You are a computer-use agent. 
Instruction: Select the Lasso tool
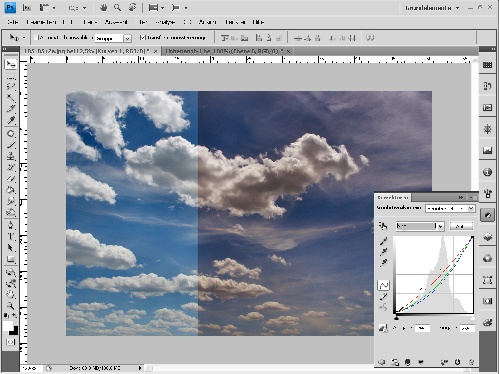[11, 86]
